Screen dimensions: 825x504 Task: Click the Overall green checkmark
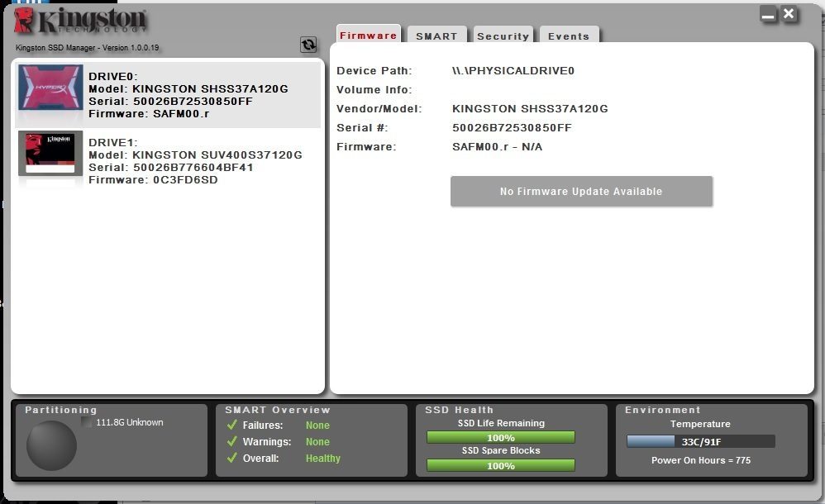coord(232,458)
